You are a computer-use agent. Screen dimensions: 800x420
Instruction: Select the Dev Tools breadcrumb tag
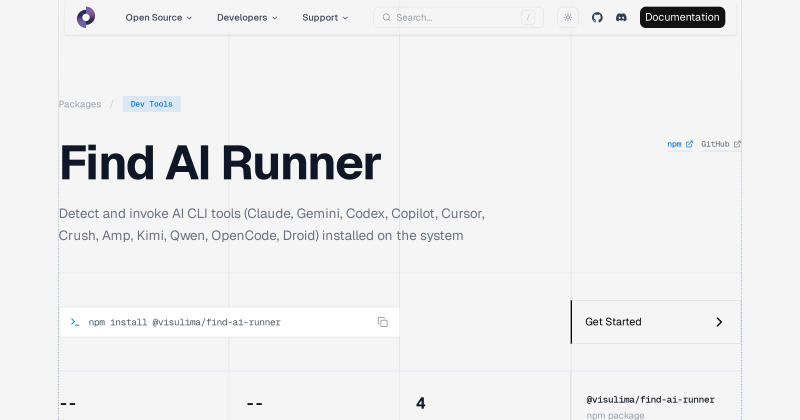pos(152,104)
